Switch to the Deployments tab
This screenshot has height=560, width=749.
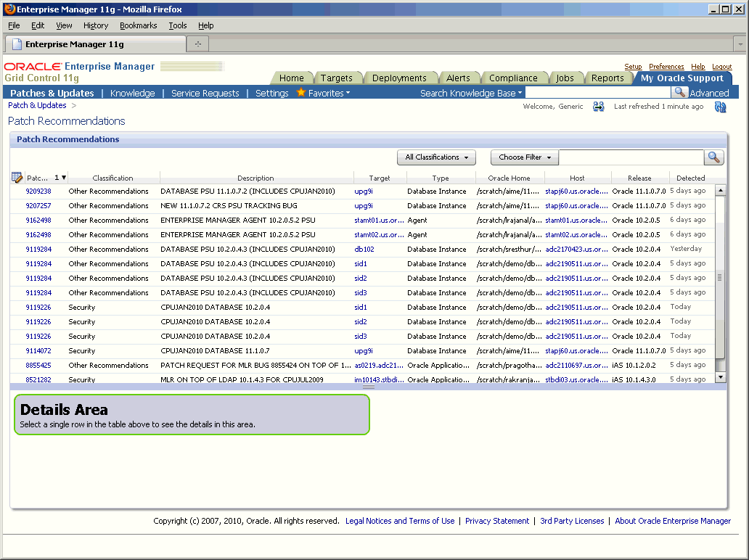coord(399,78)
